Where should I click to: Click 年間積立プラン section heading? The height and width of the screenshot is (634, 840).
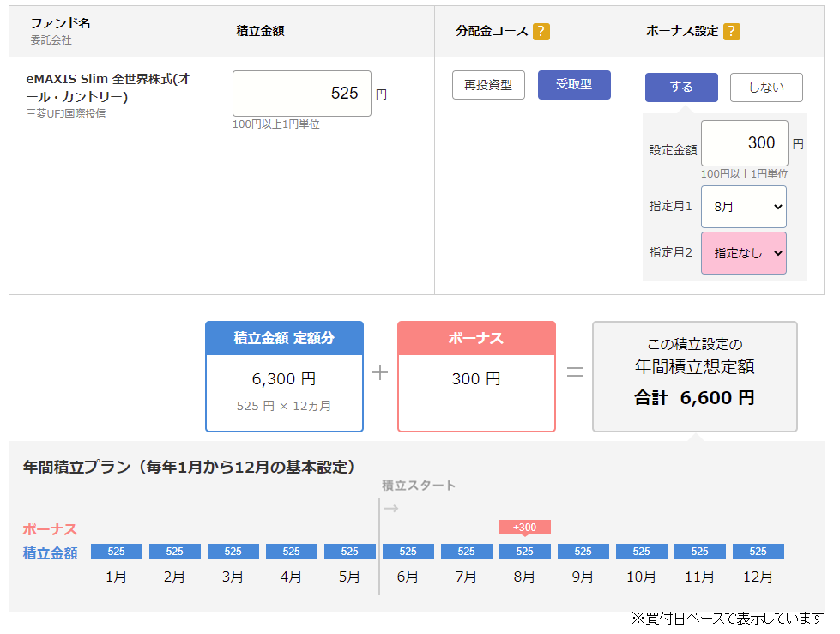click(189, 468)
